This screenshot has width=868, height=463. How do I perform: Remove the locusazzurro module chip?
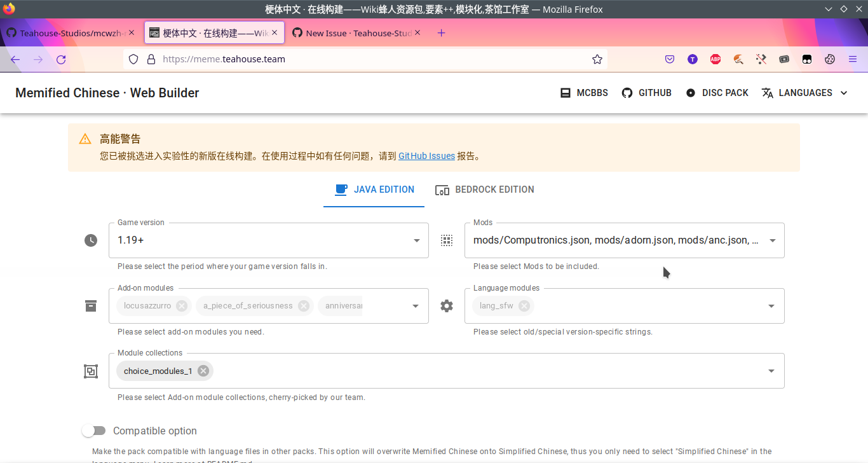point(182,305)
